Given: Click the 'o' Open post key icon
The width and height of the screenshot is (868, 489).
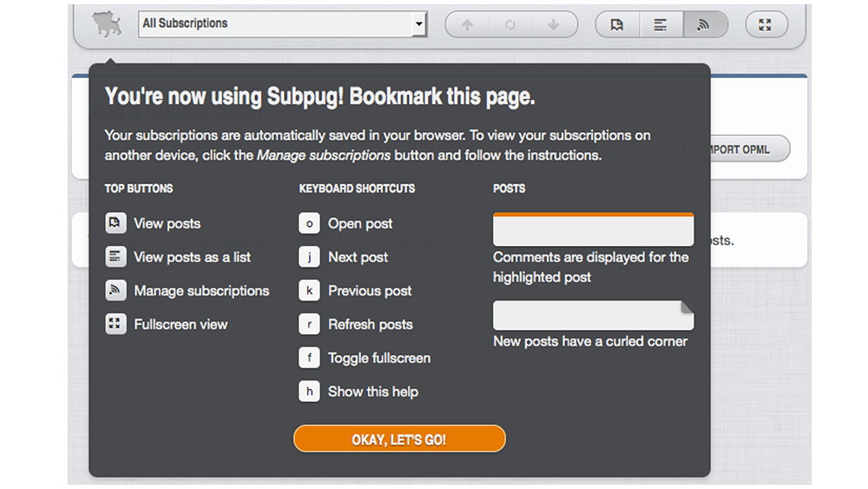Looking at the screenshot, I should coord(309,223).
